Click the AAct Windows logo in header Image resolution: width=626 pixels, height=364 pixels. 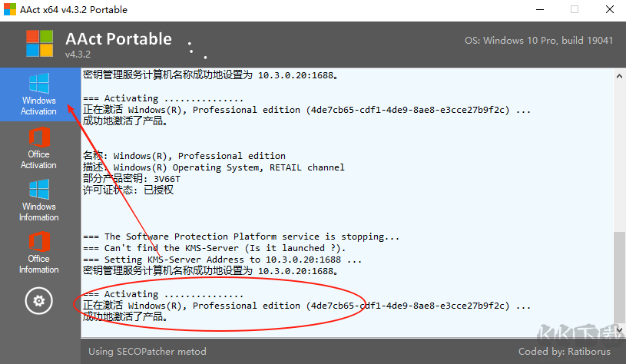click(39, 44)
